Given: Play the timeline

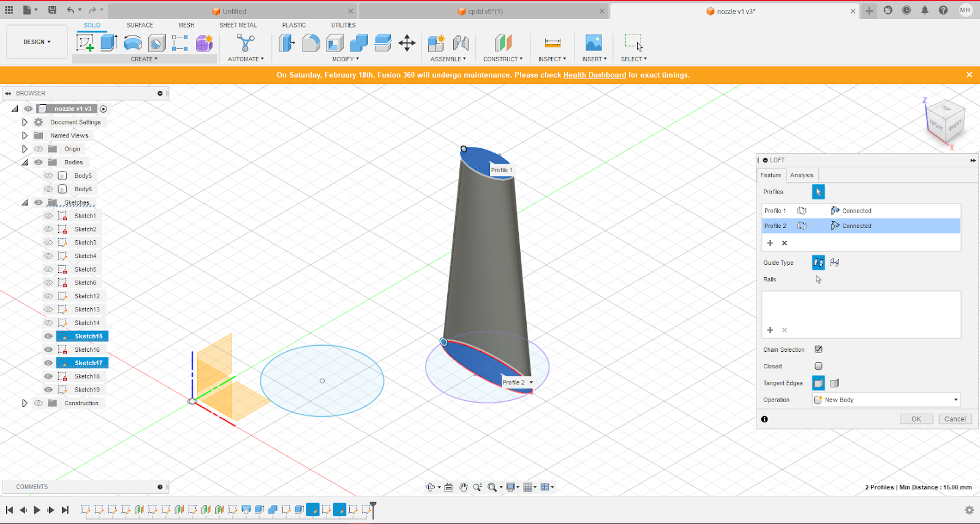Looking at the screenshot, I should pyautogui.click(x=37, y=510).
